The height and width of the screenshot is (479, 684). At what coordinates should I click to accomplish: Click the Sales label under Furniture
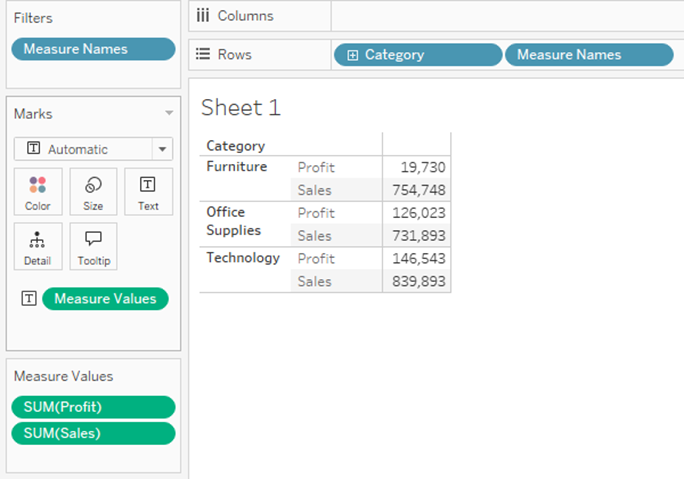coord(315,190)
